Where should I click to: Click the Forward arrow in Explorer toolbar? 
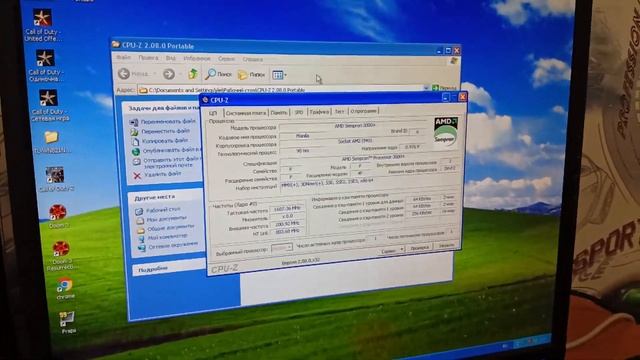[169, 74]
